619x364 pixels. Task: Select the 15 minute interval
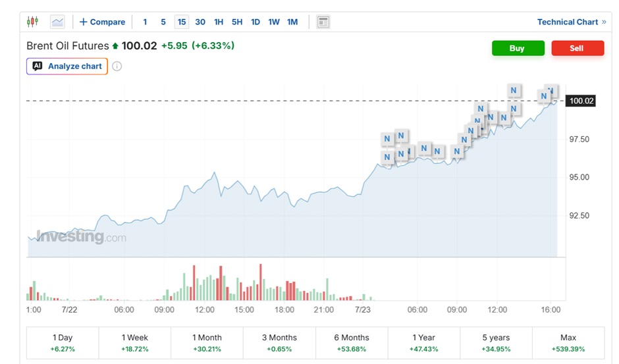(182, 22)
